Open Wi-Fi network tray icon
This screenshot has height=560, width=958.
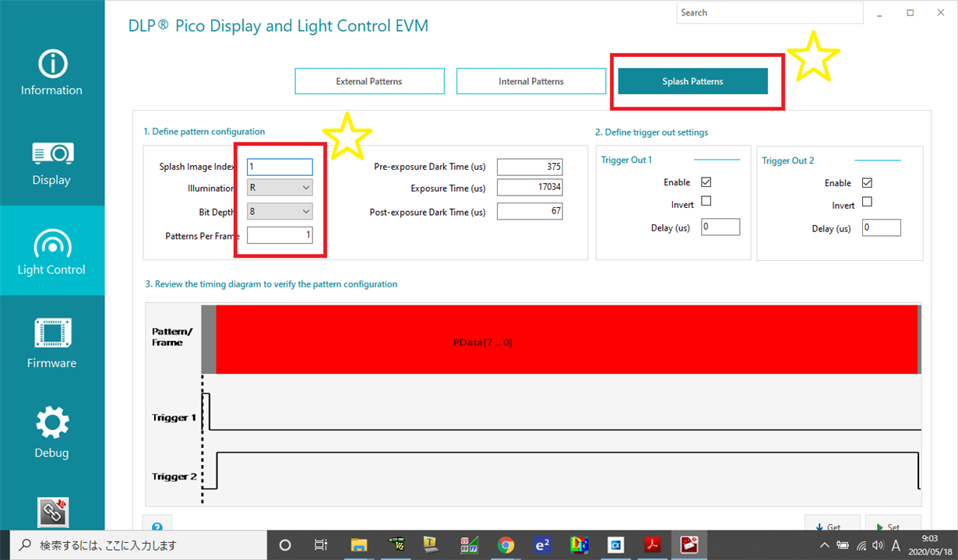coord(861,545)
